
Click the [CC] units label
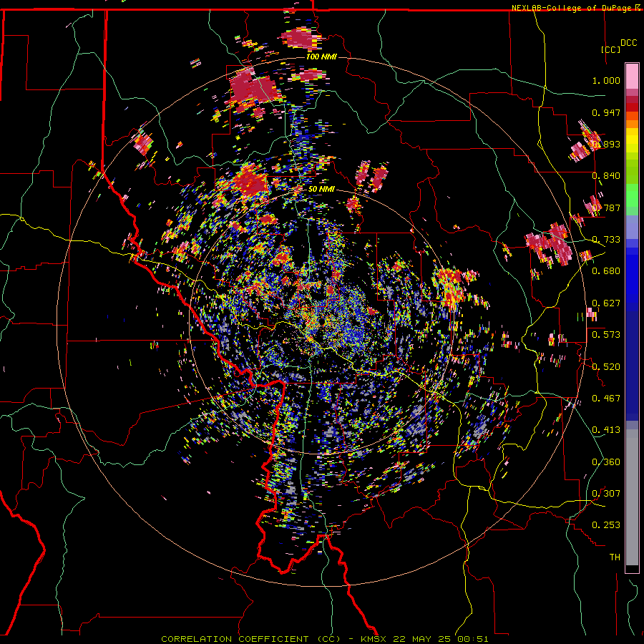(x=610, y=49)
